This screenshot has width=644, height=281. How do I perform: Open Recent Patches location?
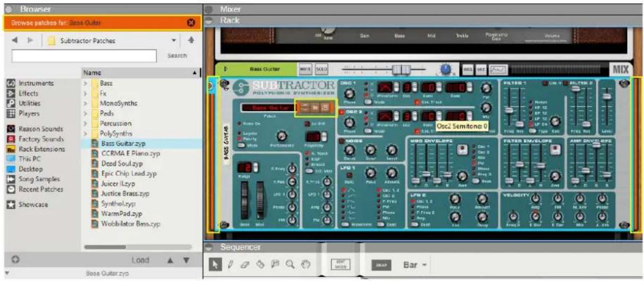(35, 189)
